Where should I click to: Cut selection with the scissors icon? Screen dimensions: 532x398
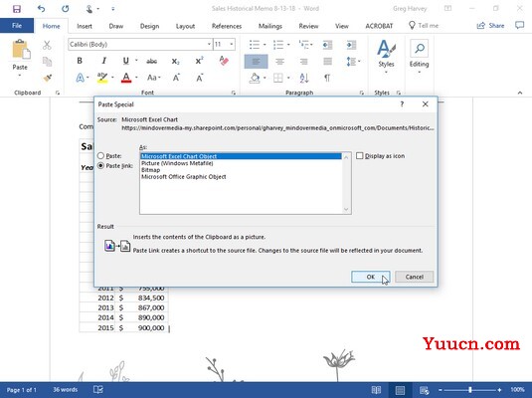pyautogui.click(x=47, y=45)
